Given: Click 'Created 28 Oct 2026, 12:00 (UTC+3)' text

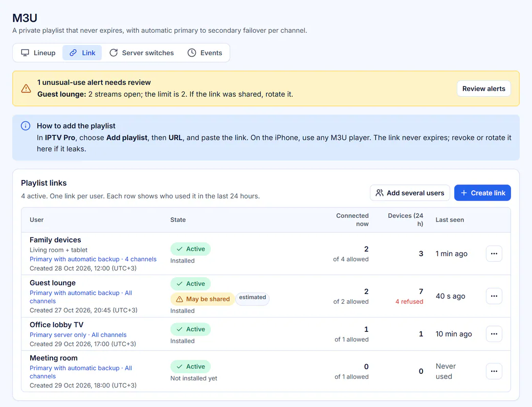Looking at the screenshot, I should pos(83,268).
